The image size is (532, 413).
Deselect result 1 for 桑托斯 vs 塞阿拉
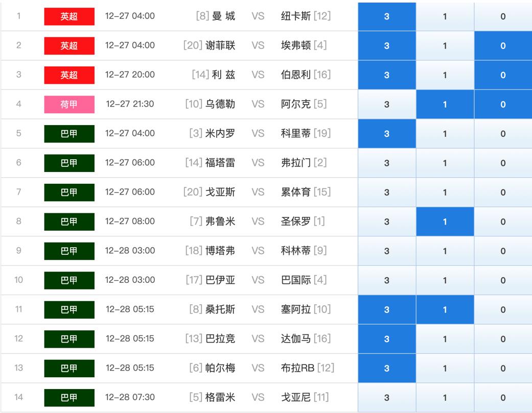[445, 310]
